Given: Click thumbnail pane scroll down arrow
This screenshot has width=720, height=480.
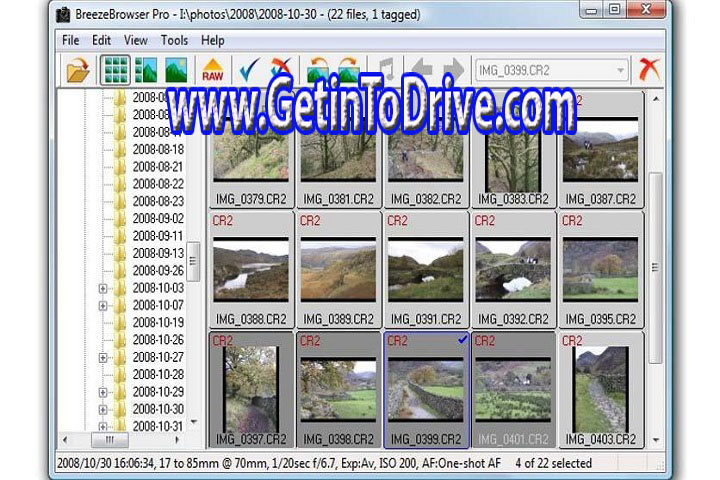Looking at the screenshot, I should coord(656,440).
